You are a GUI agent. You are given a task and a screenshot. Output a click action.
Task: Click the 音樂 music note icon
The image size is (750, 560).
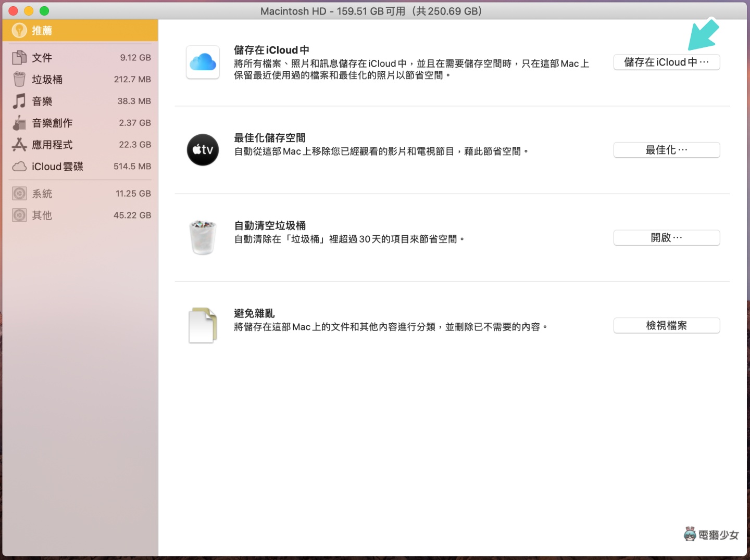[19, 101]
